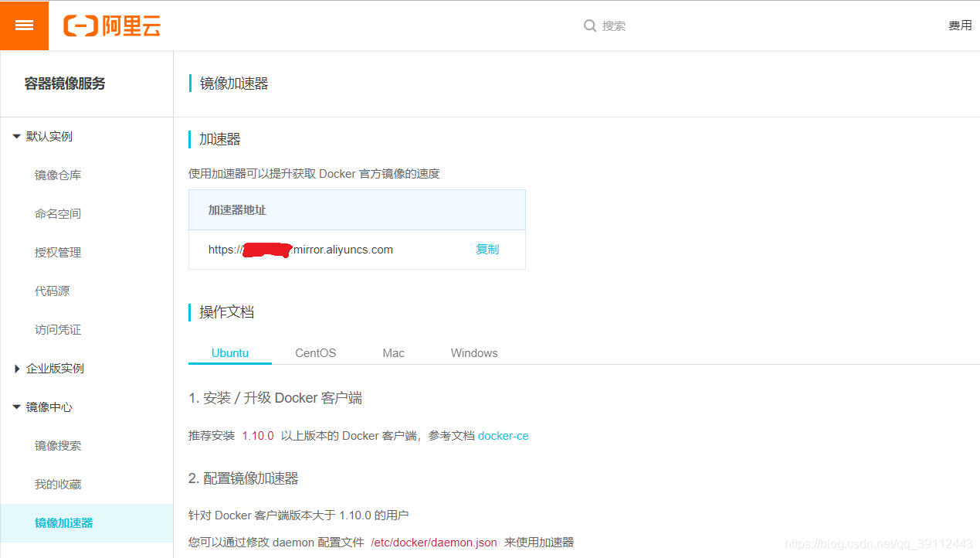Switch to the Windows tab
This screenshot has height=558, width=980.
(474, 352)
